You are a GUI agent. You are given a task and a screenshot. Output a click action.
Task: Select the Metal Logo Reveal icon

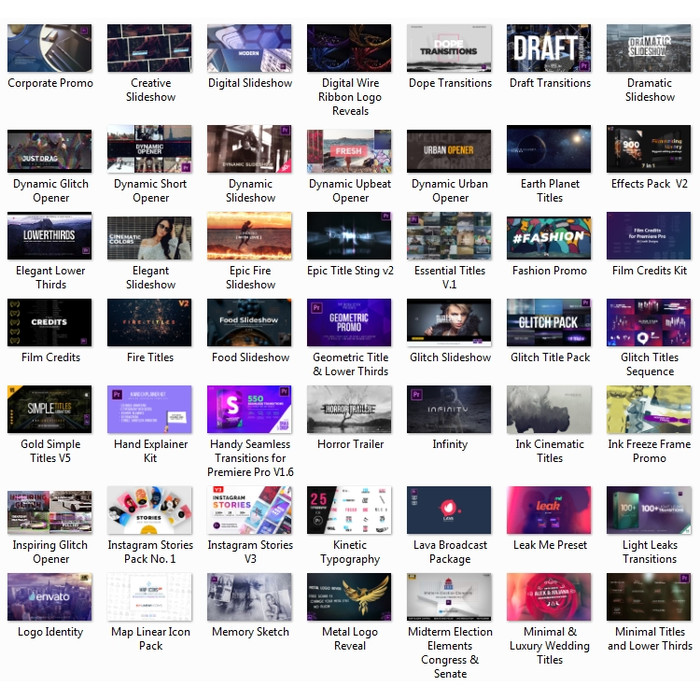[x=350, y=597]
